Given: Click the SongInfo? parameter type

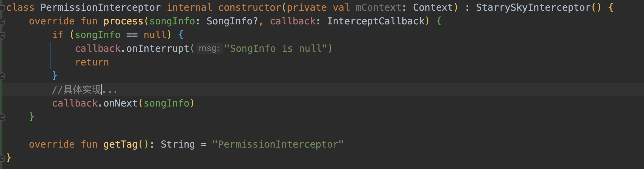Looking at the screenshot, I should (x=232, y=21).
